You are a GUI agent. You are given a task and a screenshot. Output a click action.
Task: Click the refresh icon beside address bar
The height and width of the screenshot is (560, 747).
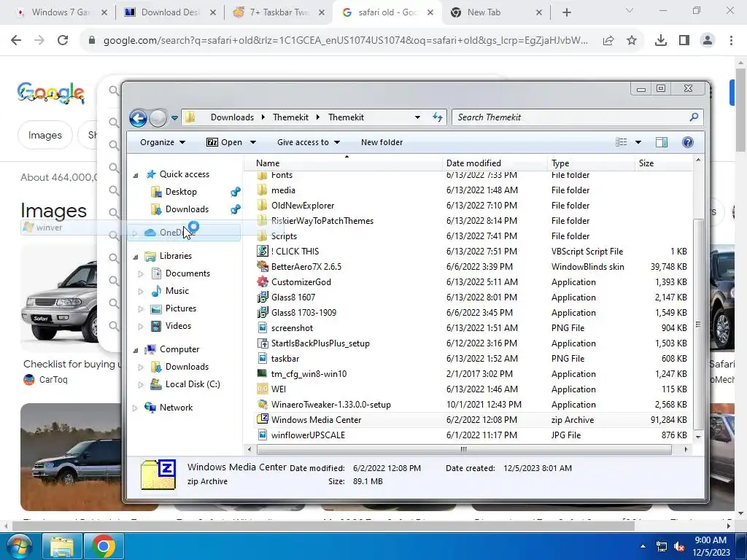[438, 117]
